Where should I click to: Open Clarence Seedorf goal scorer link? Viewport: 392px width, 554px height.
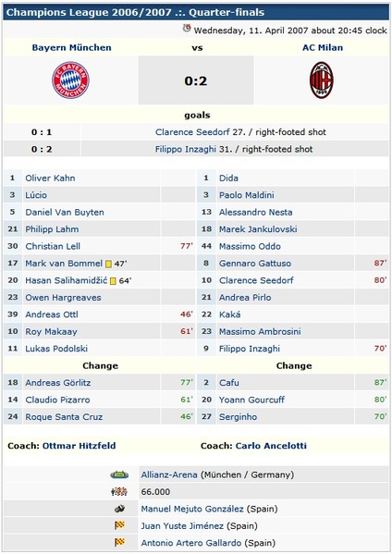coord(192,132)
